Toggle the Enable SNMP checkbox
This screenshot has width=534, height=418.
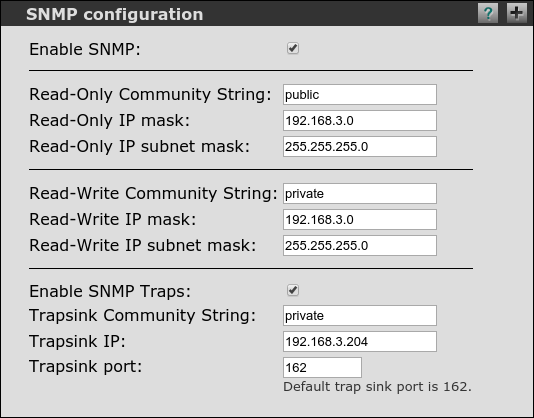click(293, 48)
